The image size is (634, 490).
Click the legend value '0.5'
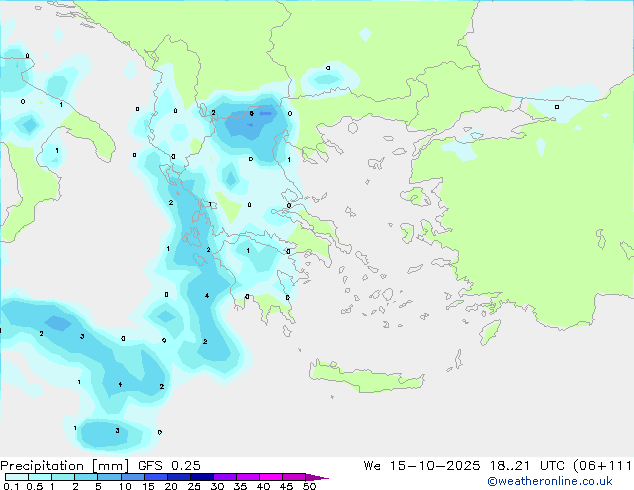34,486
